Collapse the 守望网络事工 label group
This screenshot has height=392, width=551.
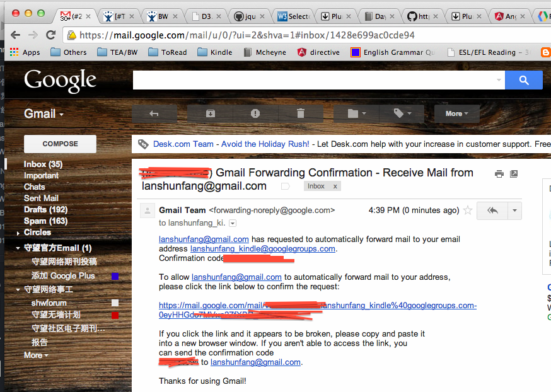coord(18,290)
